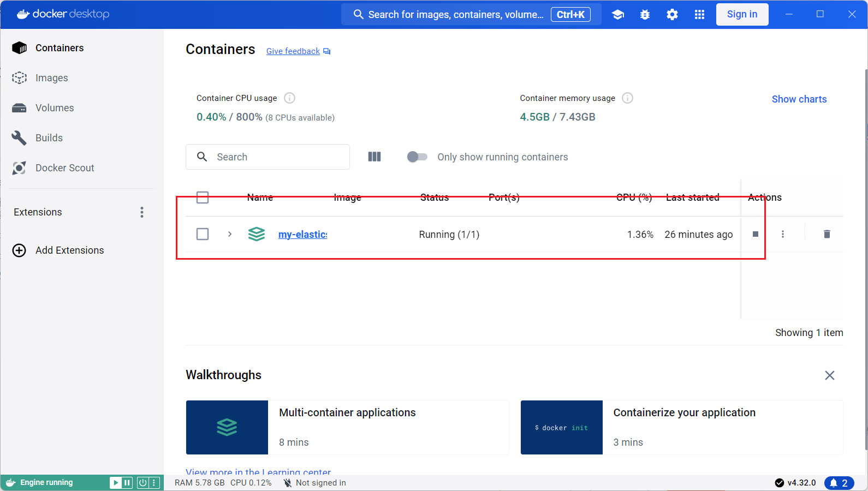Open the Docker Hub apps grid icon
Viewport: 868px width, 491px height.
[699, 15]
